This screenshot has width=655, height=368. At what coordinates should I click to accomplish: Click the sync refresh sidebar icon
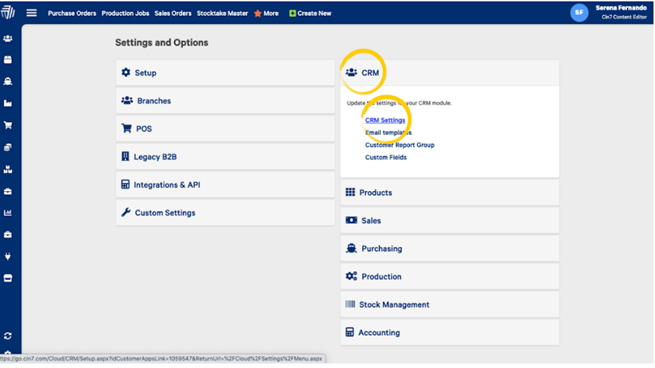click(x=8, y=336)
